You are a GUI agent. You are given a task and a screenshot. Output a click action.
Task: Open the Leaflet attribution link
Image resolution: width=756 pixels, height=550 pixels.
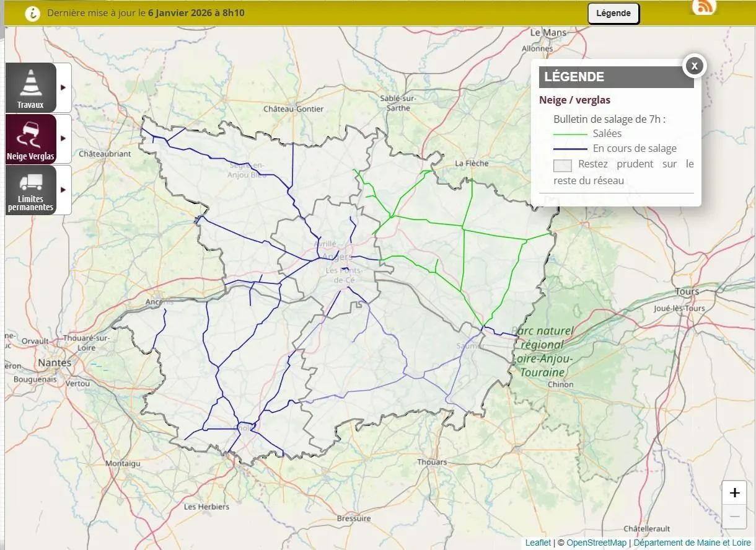pos(537,543)
